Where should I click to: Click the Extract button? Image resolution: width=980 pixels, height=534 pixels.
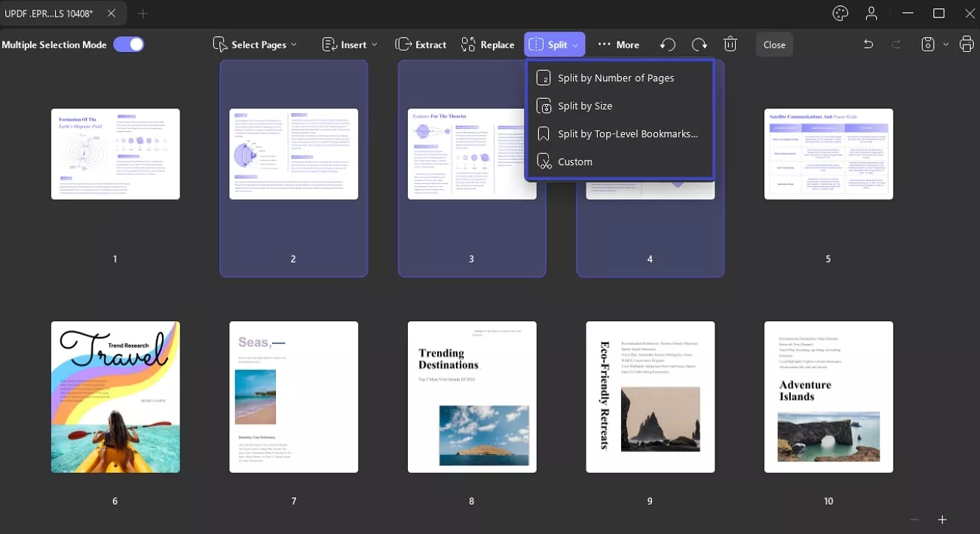[421, 44]
